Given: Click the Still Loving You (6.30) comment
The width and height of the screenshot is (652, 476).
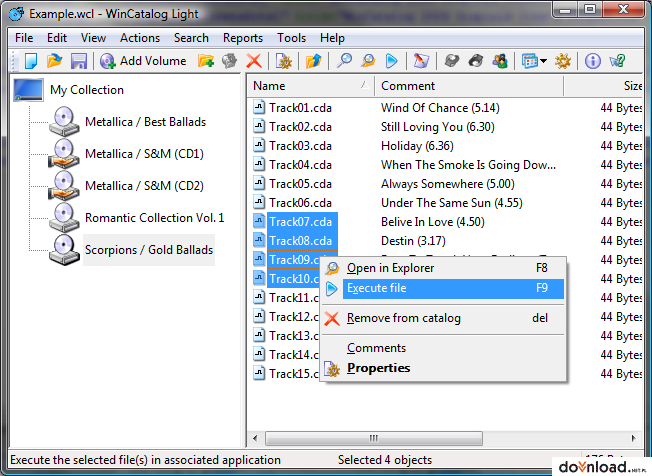Looking at the screenshot, I should (x=437, y=127).
